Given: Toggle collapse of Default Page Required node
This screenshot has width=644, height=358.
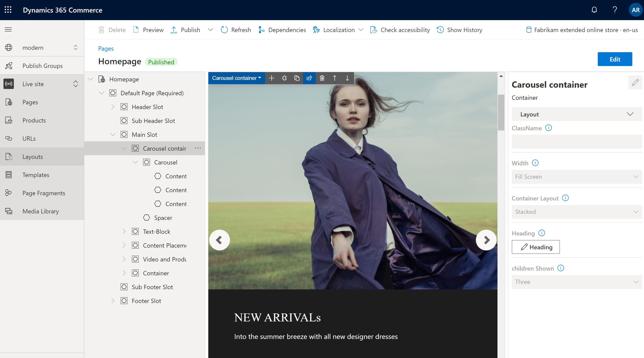Looking at the screenshot, I should coord(102,93).
